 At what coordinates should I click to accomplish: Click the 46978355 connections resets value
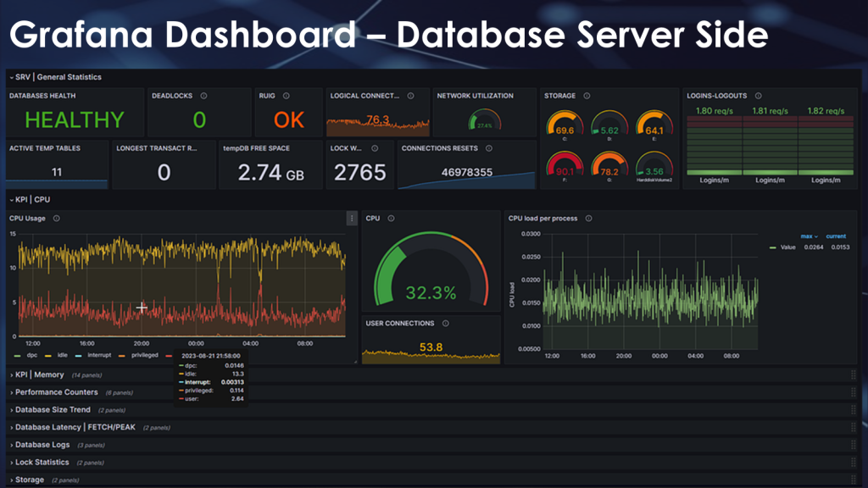(x=467, y=173)
